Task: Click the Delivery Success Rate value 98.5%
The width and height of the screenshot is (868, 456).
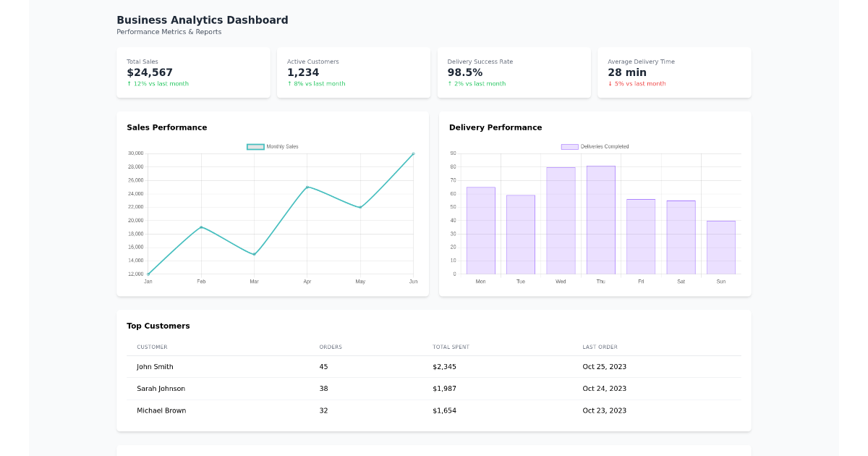Action: click(x=467, y=72)
